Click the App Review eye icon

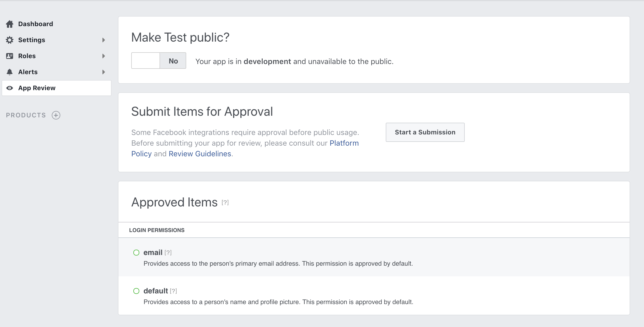pos(10,88)
